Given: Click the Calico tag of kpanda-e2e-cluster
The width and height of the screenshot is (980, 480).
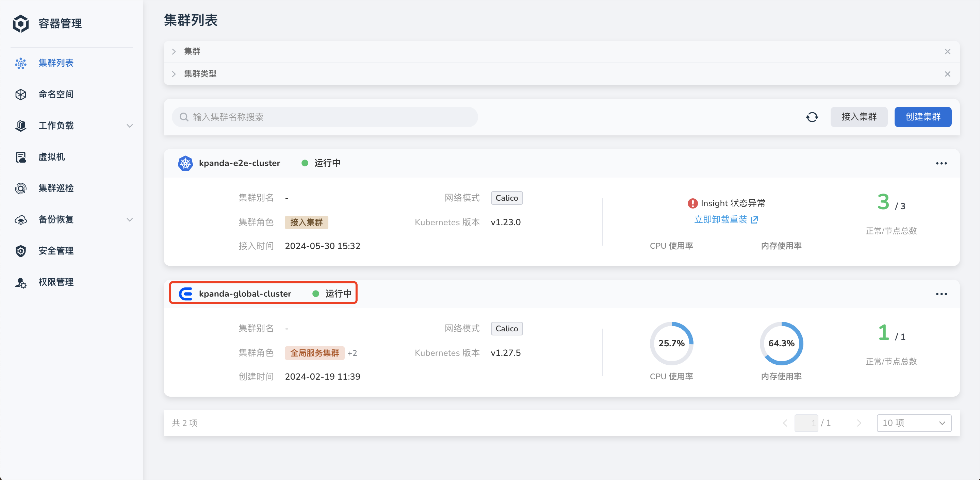Looking at the screenshot, I should pos(506,198).
